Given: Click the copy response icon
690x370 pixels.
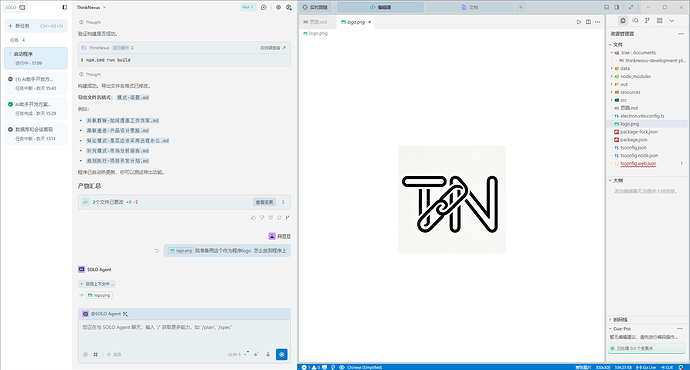Looking at the screenshot, I should point(270,217).
